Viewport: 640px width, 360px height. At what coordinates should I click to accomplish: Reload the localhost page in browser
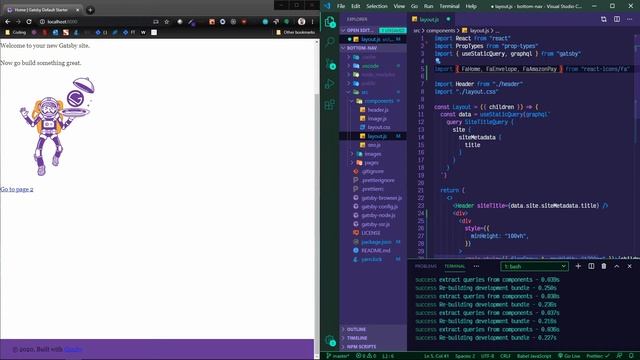click(29, 22)
